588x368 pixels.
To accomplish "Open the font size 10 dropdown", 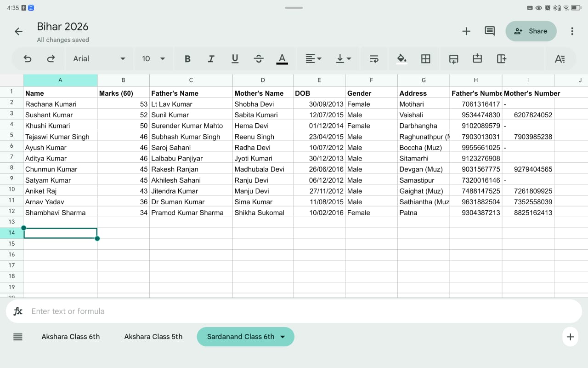I will 153,58.
